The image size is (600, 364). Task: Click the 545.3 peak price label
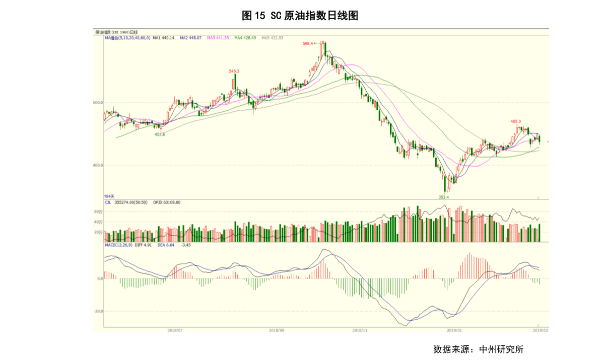click(x=234, y=71)
